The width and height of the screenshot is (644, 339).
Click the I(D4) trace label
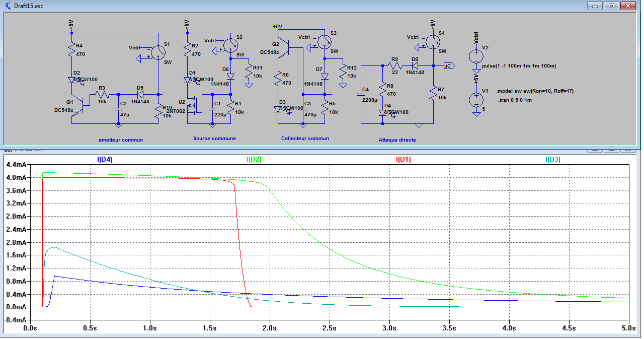pos(104,160)
